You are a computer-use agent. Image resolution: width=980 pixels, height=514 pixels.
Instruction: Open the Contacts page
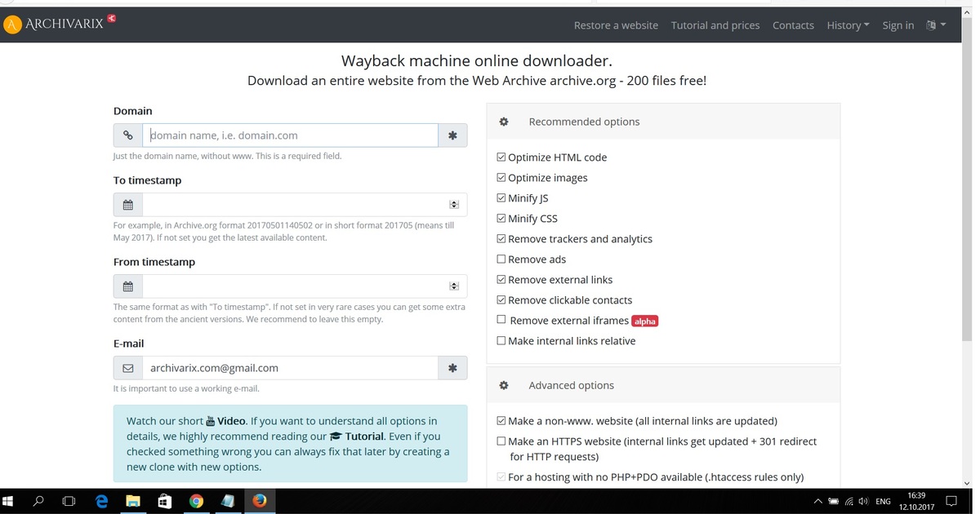[793, 25]
